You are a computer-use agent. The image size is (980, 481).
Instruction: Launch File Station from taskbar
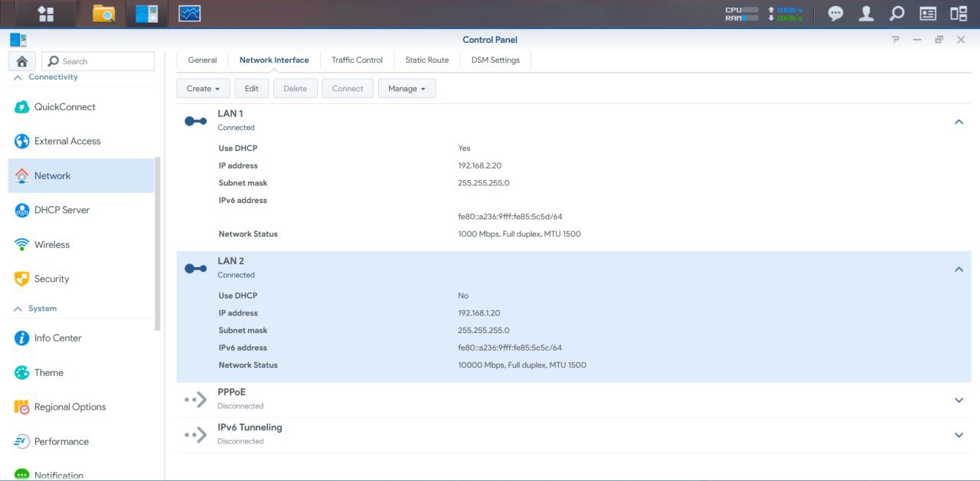point(103,14)
